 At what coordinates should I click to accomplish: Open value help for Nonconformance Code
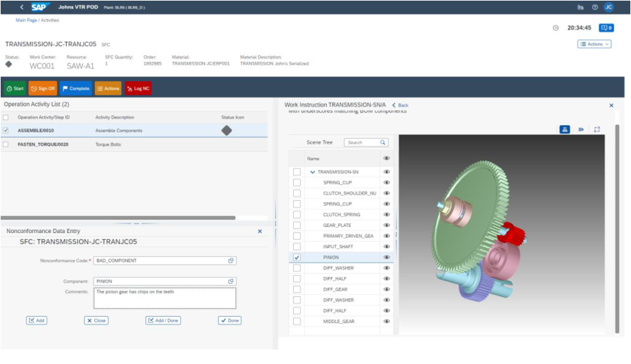point(231,261)
